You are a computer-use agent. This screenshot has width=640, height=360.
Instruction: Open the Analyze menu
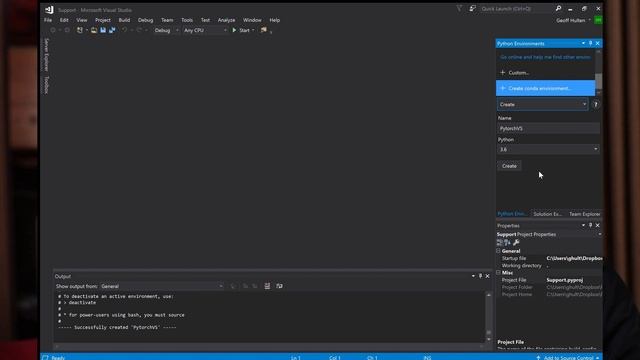227,20
